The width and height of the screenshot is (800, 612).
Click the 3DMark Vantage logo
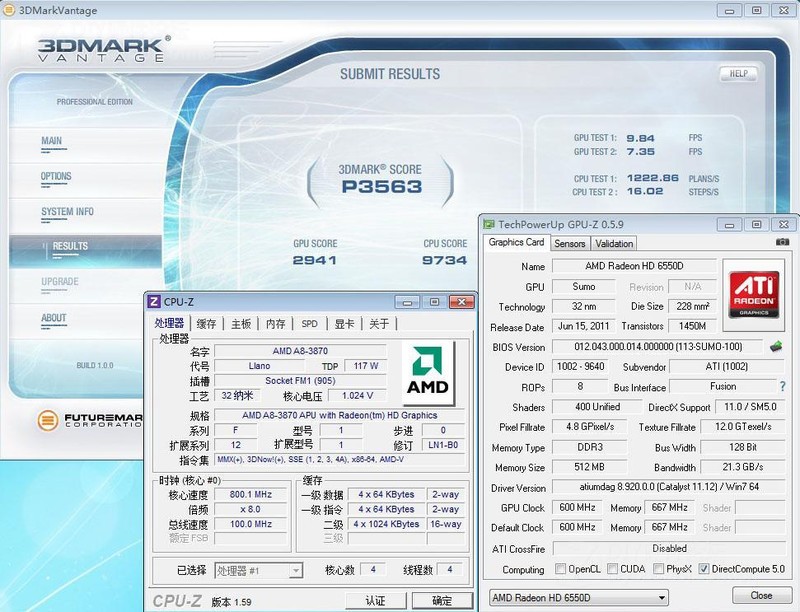pyautogui.click(x=104, y=49)
